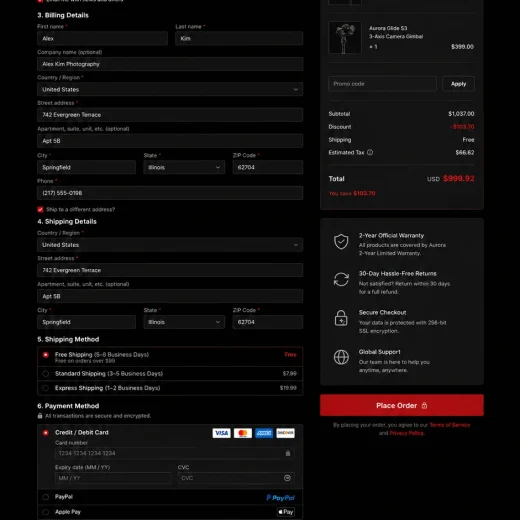Click the Company name field
The image size is (520, 520).
pos(170,64)
